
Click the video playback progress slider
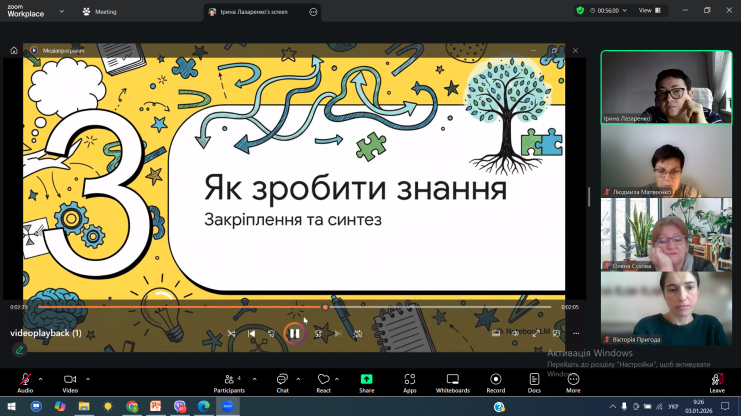click(294, 307)
